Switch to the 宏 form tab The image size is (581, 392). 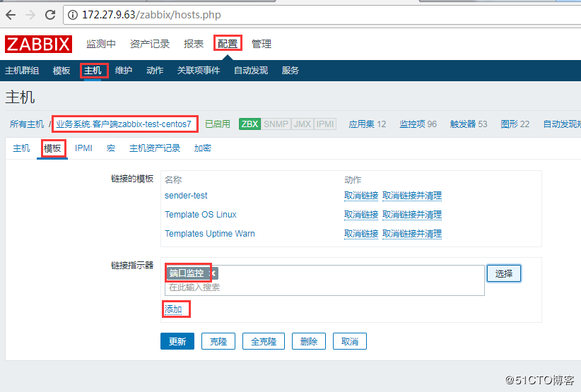coord(111,148)
